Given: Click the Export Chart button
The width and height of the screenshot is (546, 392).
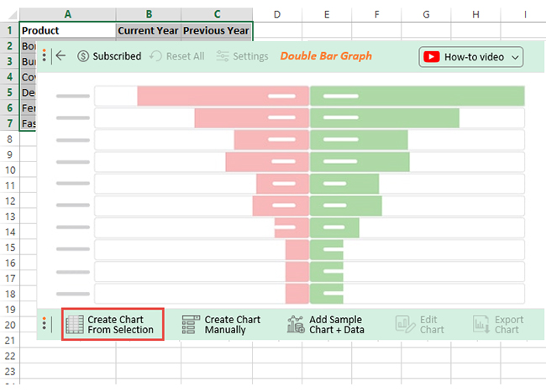Looking at the screenshot, I should click(498, 324).
